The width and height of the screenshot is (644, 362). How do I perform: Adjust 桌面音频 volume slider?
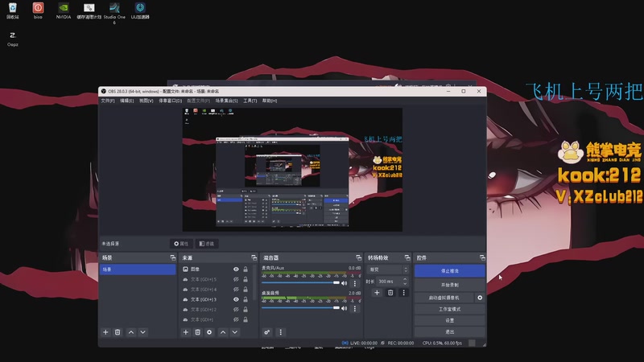[300, 308]
